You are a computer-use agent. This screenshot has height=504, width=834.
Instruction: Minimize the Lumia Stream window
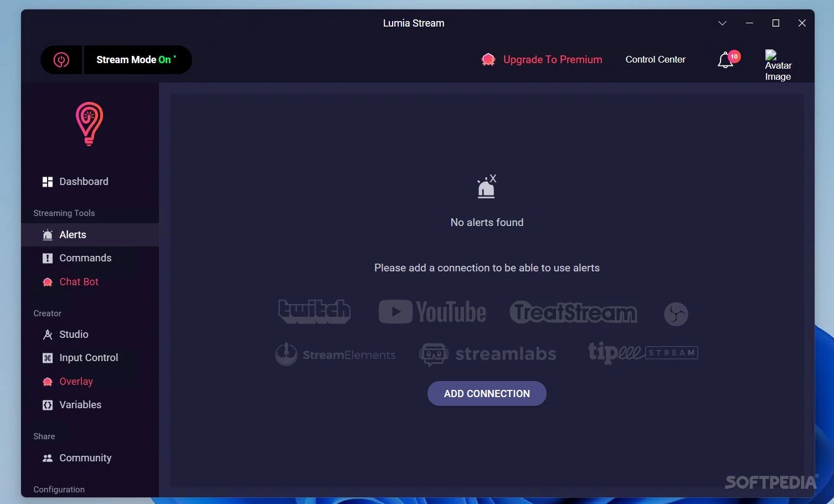coord(750,23)
